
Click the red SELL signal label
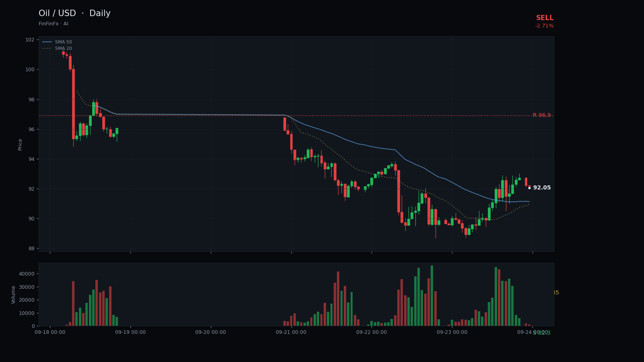545,18
